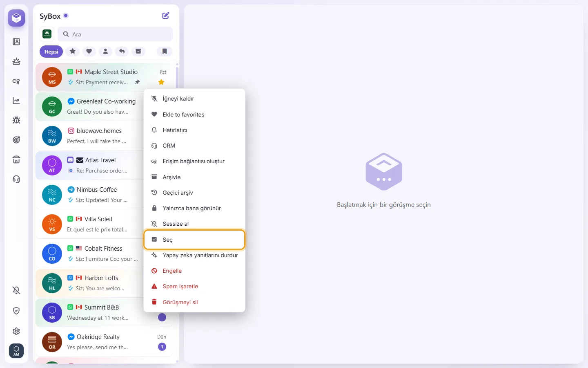Open the SyBox inbox icon in sidebar
Screen dimensions: 588x368
16,18
